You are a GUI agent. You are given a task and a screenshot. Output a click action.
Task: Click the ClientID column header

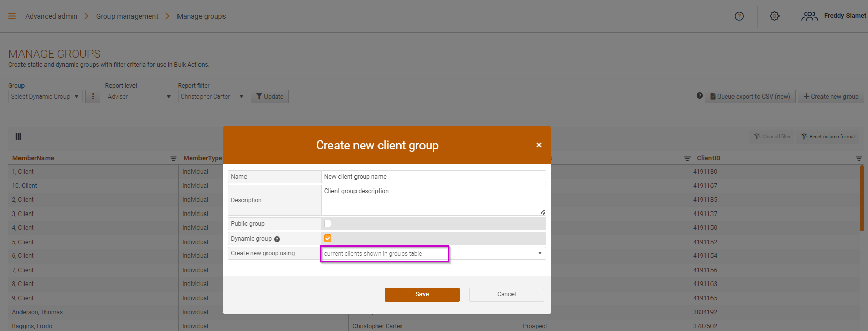708,158
